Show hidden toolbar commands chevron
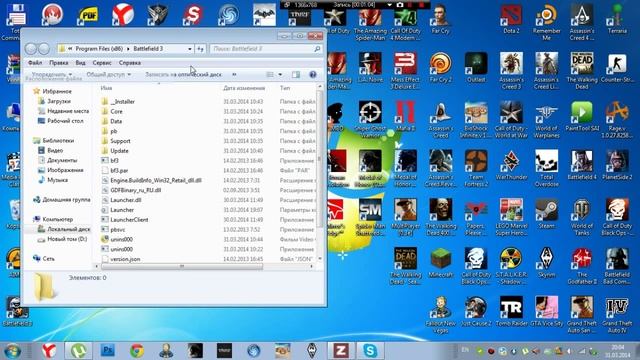The width and height of the screenshot is (640, 360). pos(234,74)
